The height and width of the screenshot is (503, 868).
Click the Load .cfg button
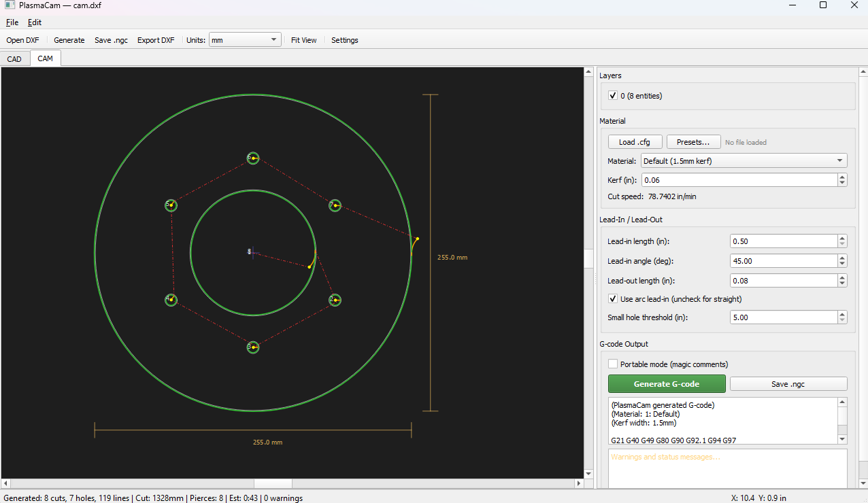(635, 142)
